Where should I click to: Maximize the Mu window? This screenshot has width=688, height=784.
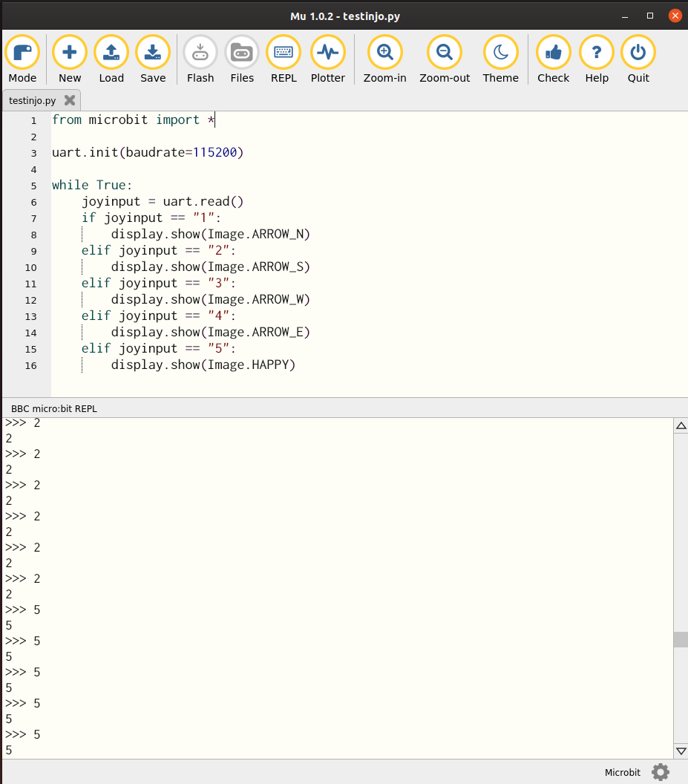coord(650,16)
